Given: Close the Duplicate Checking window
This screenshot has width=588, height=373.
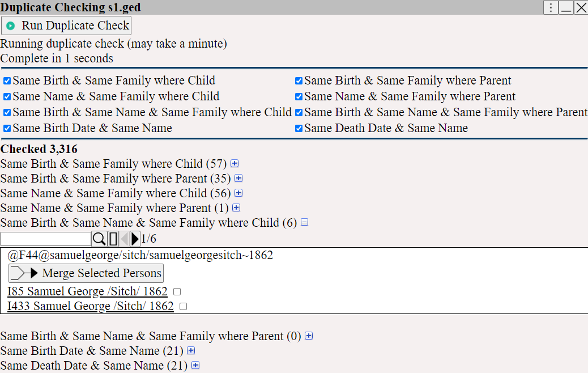Looking at the screenshot, I should [x=581, y=7].
